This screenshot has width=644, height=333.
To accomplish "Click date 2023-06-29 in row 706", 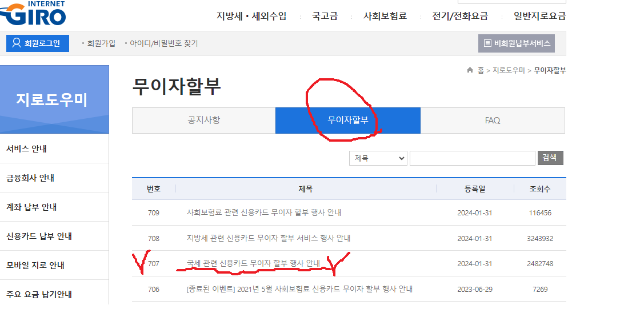I will pyautogui.click(x=475, y=289).
